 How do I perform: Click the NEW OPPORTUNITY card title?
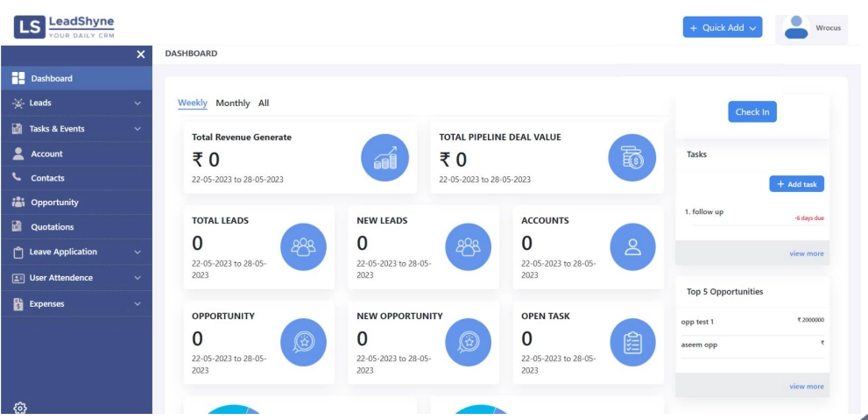point(399,316)
